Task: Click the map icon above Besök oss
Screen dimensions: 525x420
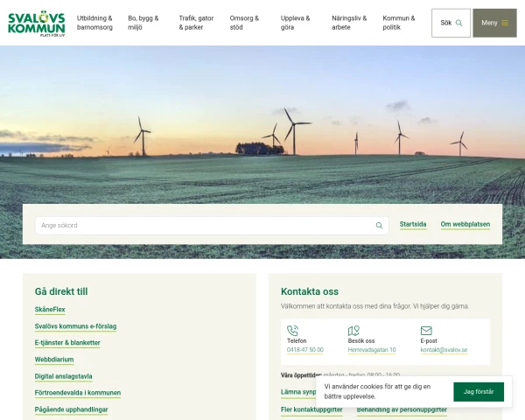Action: pyautogui.click(x=353, y=331)
